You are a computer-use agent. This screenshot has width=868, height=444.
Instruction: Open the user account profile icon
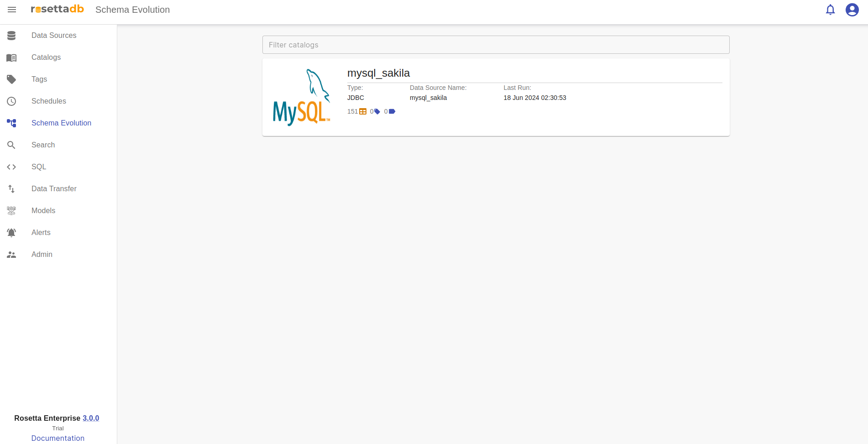852,10
